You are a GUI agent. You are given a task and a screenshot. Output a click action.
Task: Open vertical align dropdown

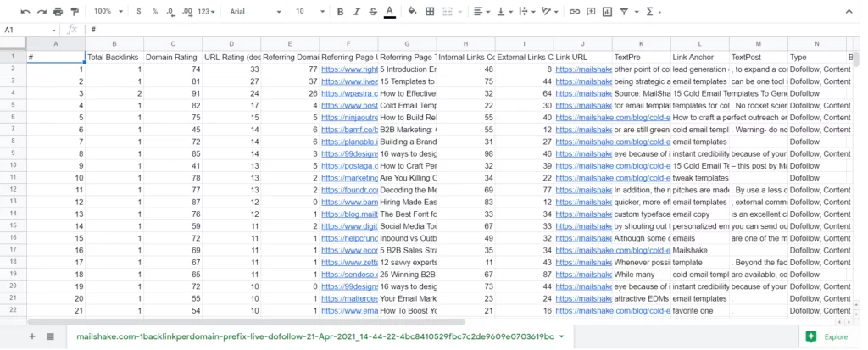[x=504, y=12]
